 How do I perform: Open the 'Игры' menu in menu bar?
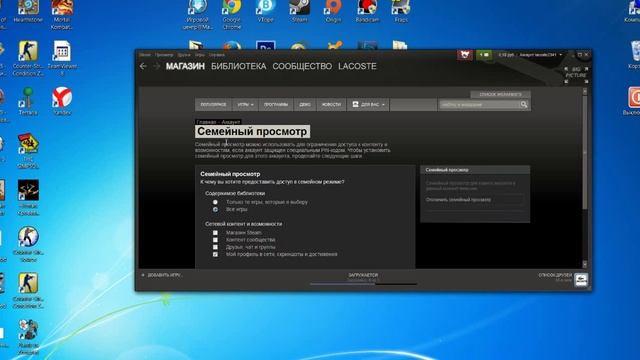click(199, 55)
